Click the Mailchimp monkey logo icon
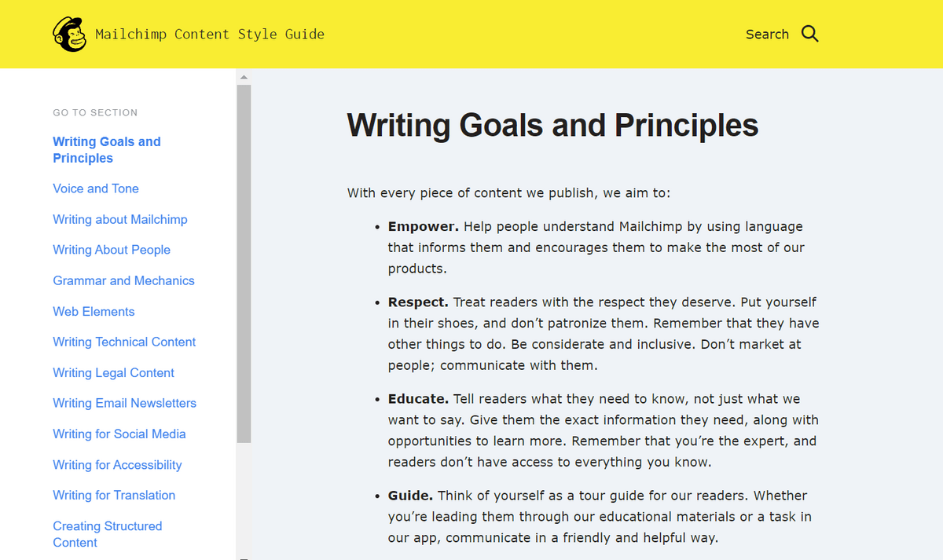Image resolution: width=943 pixels, height=560 pixels. pos(70,35)
